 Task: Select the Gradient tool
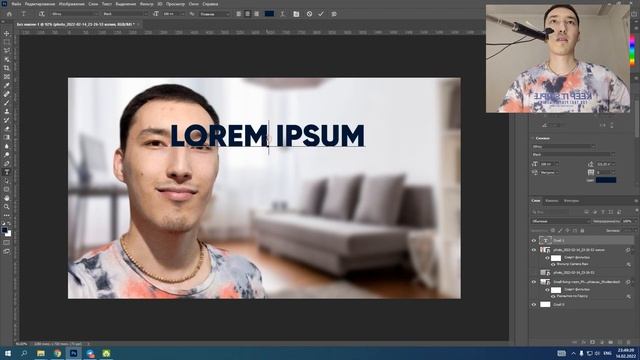[x=7, y=137]
